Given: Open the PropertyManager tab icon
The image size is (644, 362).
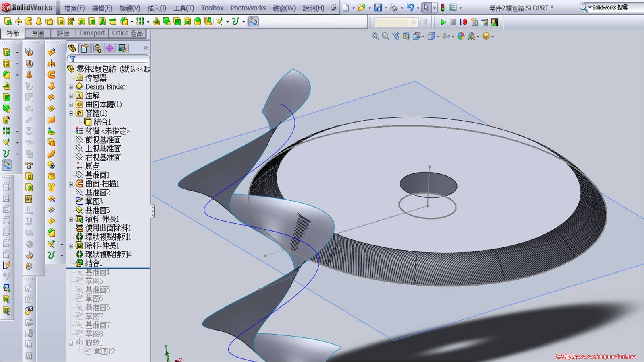Looking at the screenshot, I should (85, 48).
